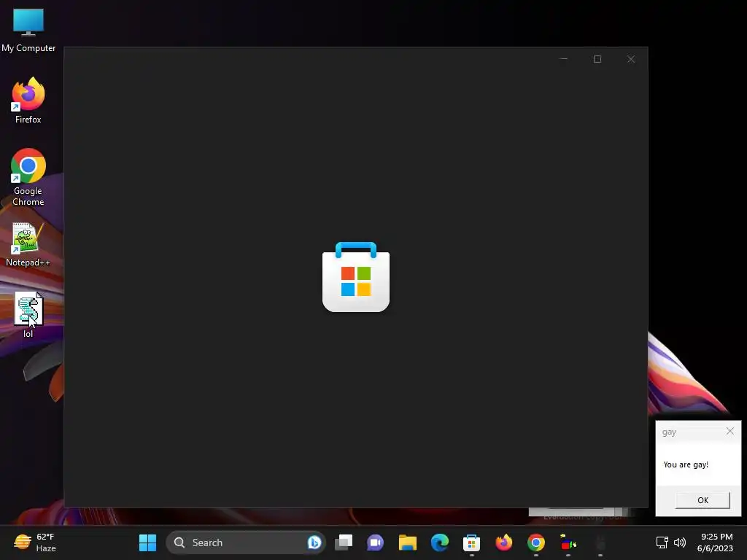The height and width of the screenshot is (560, 747).
Task: Switch to Chrome on the taskbar
Action: point(536,542)
